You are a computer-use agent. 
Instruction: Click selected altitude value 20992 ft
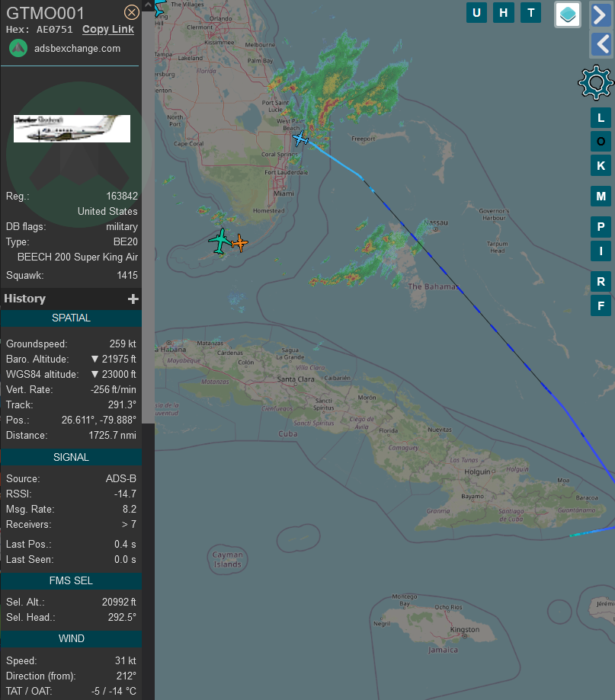pyautogui.click(x=119, y=602)
